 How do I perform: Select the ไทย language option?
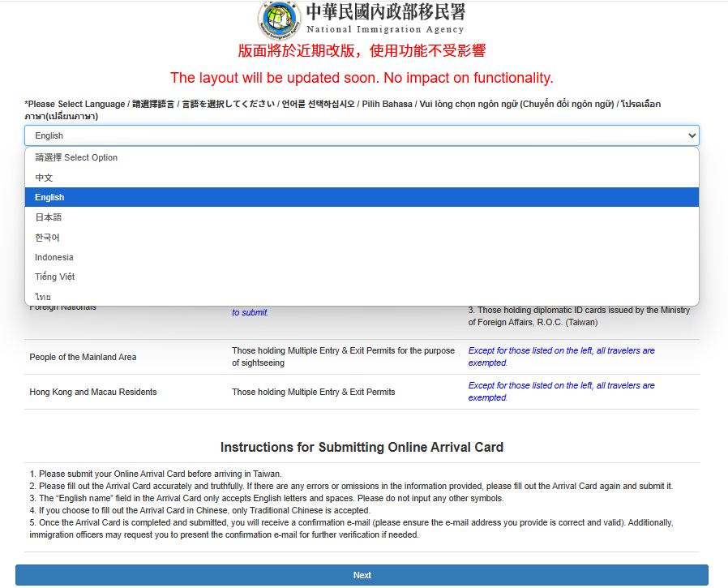42,297
